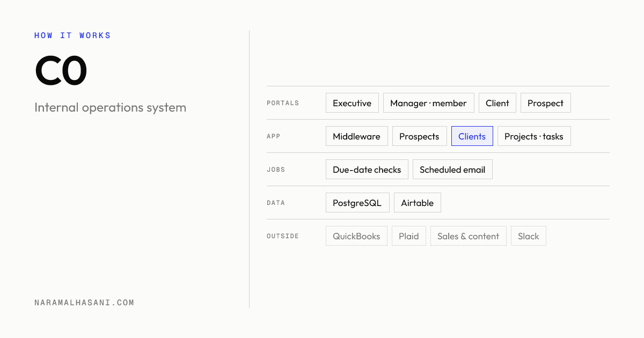Select the Airtable chip
This screenshot has height=338, width=644.
tap(418, 203)
